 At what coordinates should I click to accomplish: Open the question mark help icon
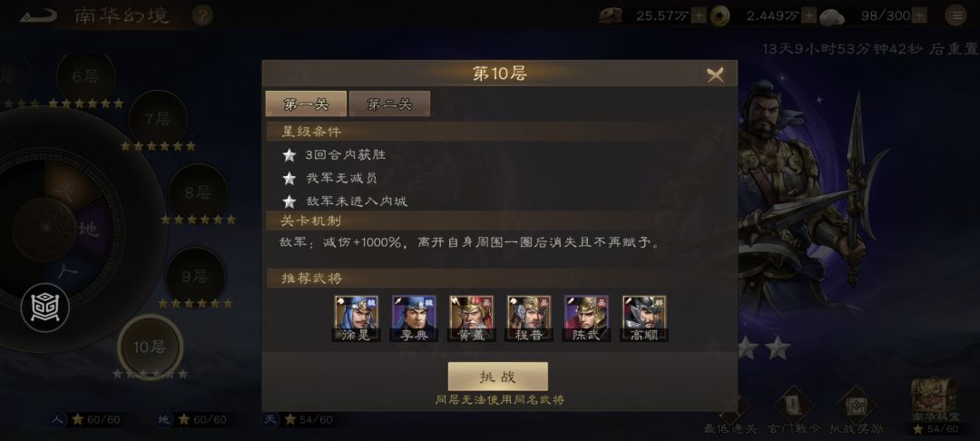tap(201, 15)
